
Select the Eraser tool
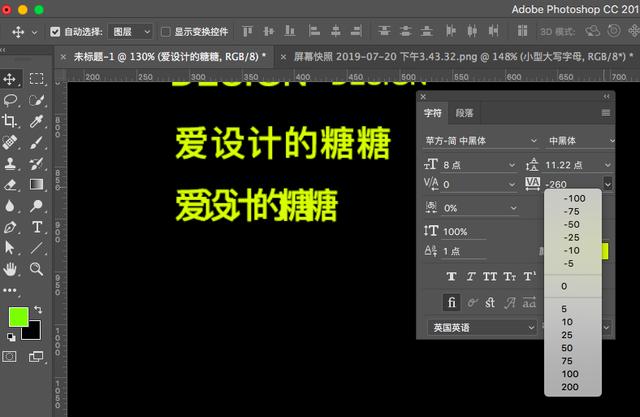(x=10, y=185)
